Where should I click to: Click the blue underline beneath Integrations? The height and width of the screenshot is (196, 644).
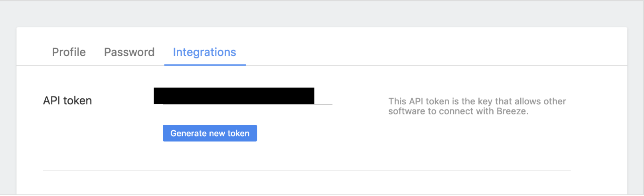click(x=205, y=65)
